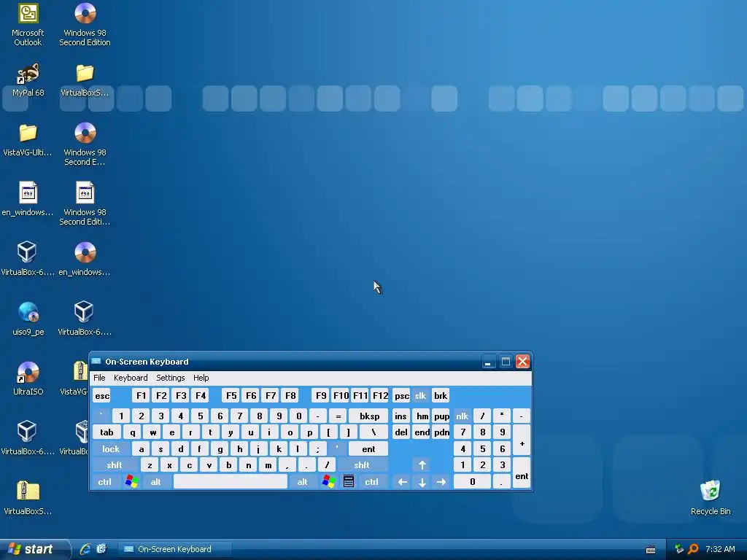Open the keyboard icon in the taskbar tray
The image size is (747, 560).
point(650,550)
